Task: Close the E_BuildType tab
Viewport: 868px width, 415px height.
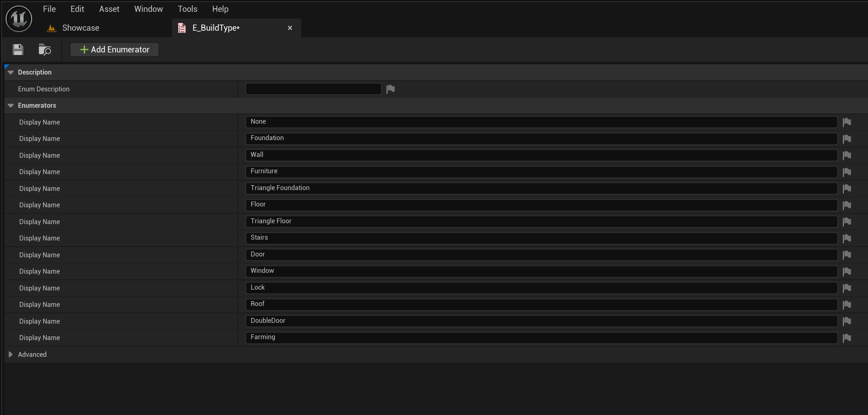Action: point(290,28)
